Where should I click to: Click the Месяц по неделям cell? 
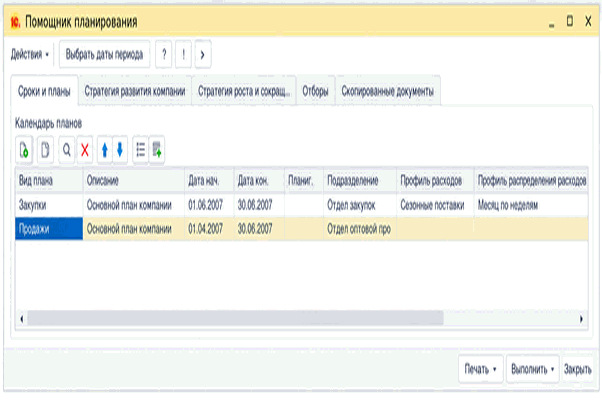pos(531,205)
